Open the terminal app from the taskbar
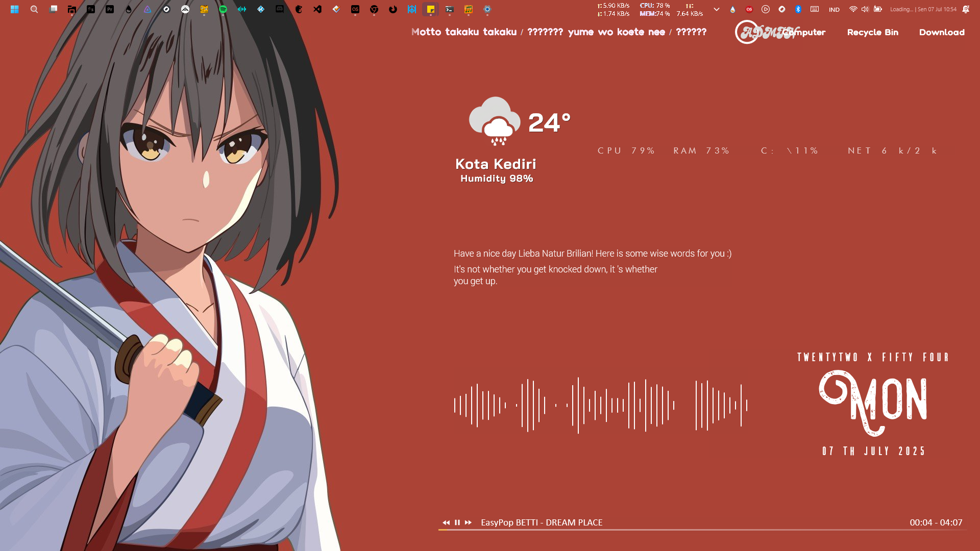Viewport: 980px width, 551px height. (450, 9)
